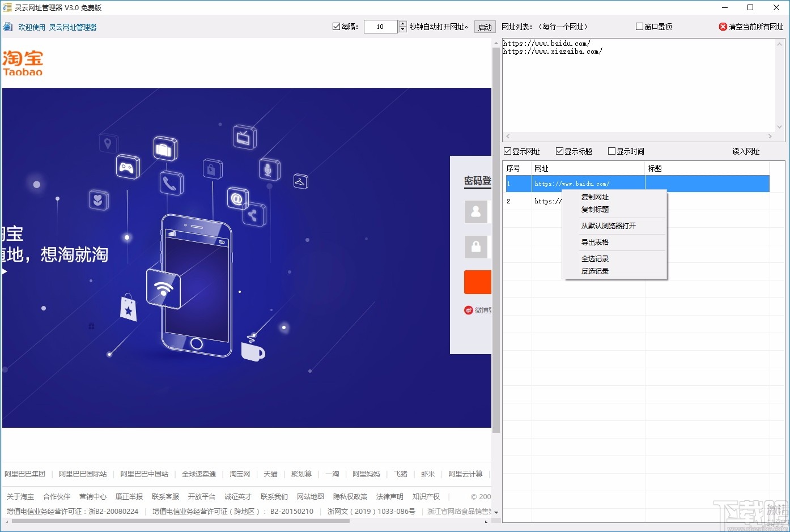Screen dimensions: 790x532
Task: Click the web page's horizontal scrollbar thumb
Action: [180, 521]
